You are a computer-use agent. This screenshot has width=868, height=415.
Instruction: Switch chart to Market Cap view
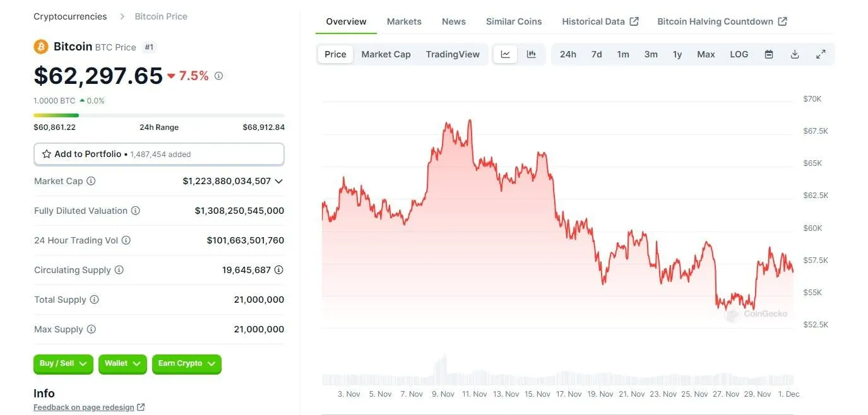386,54
